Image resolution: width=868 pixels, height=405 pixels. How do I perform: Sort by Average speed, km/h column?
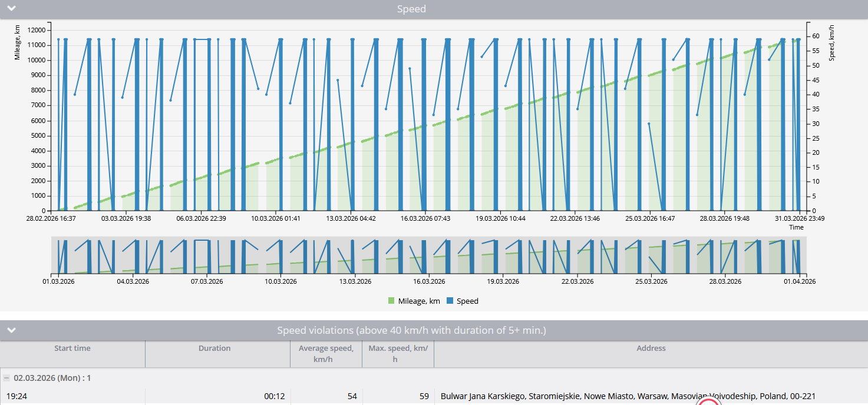point(326,354)
